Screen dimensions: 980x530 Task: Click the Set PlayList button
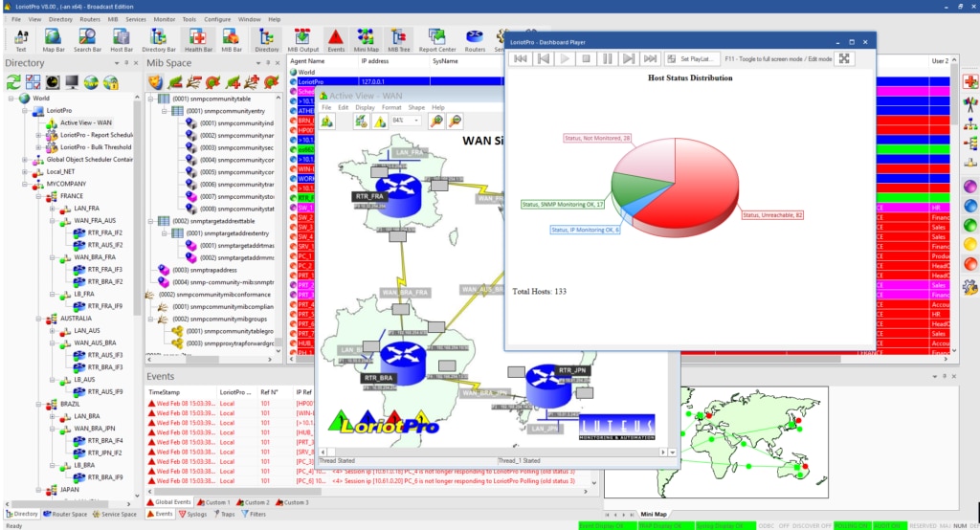(690, 58)
